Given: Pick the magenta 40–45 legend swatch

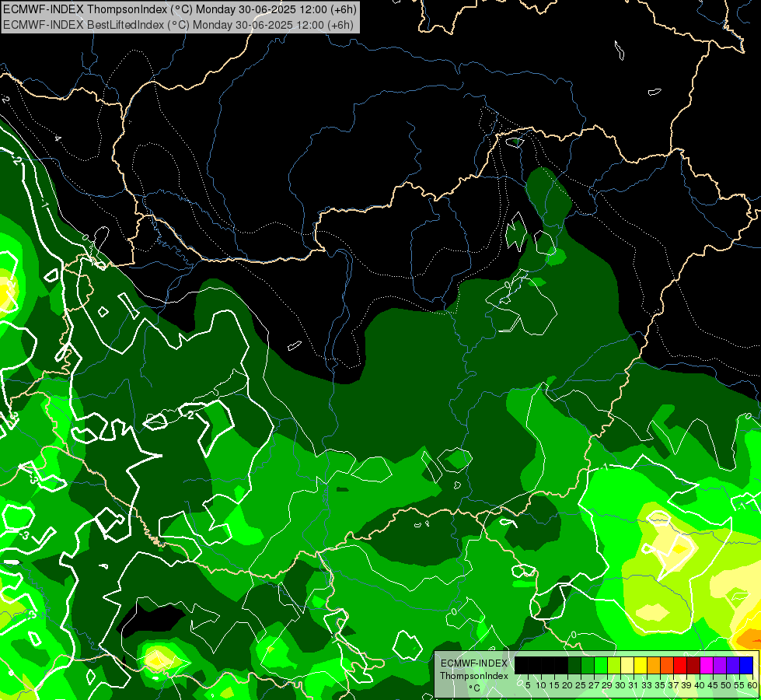Looking at the screenshot, I should point(707,665).
